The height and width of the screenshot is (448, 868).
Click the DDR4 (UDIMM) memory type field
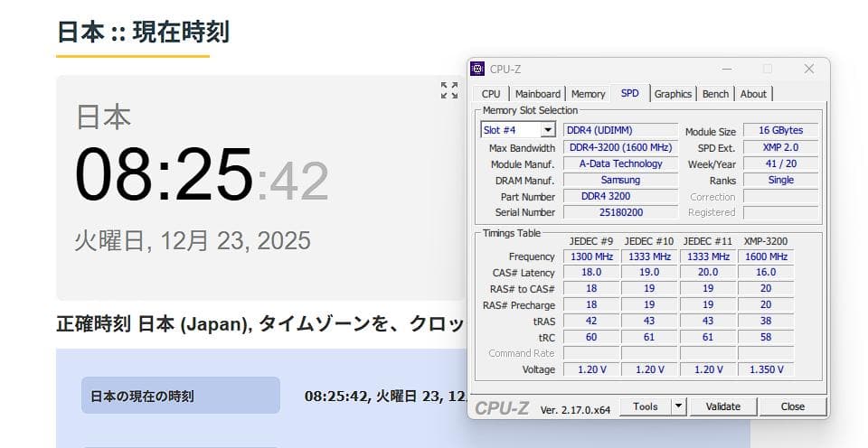coord(620,131)
